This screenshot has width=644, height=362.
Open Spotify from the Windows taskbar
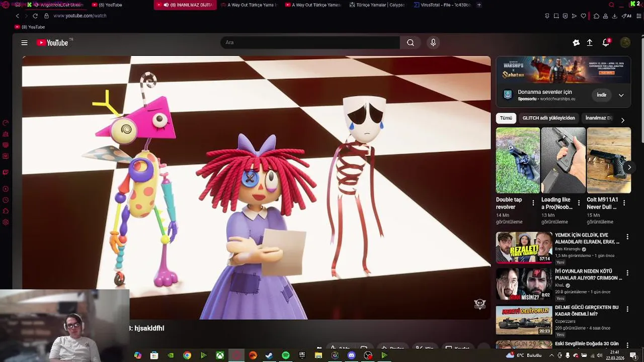pos(286,355)
